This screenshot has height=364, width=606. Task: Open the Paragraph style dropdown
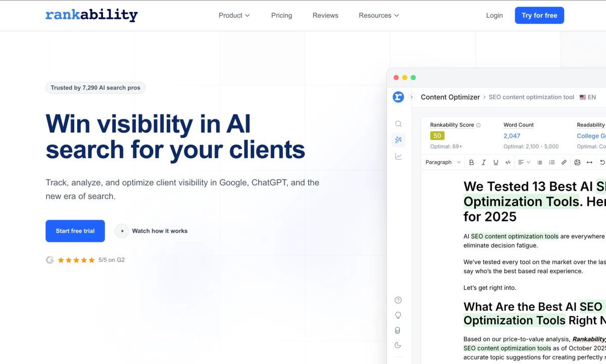[443, 162]
